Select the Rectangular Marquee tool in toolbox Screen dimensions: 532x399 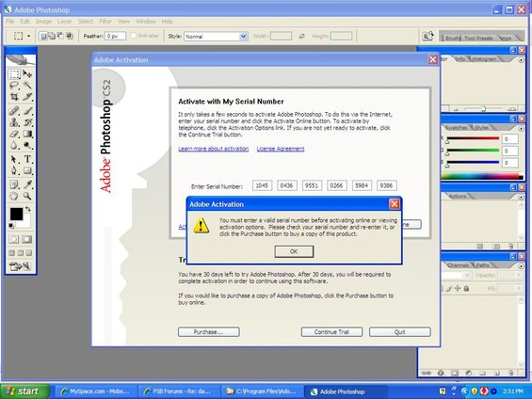click(x=14, y=74)
